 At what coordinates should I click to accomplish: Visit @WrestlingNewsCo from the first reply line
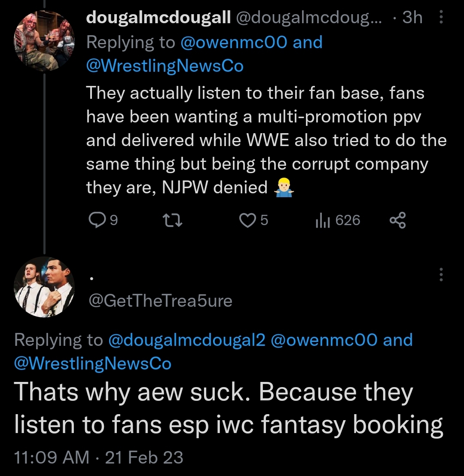click(165, 66)
